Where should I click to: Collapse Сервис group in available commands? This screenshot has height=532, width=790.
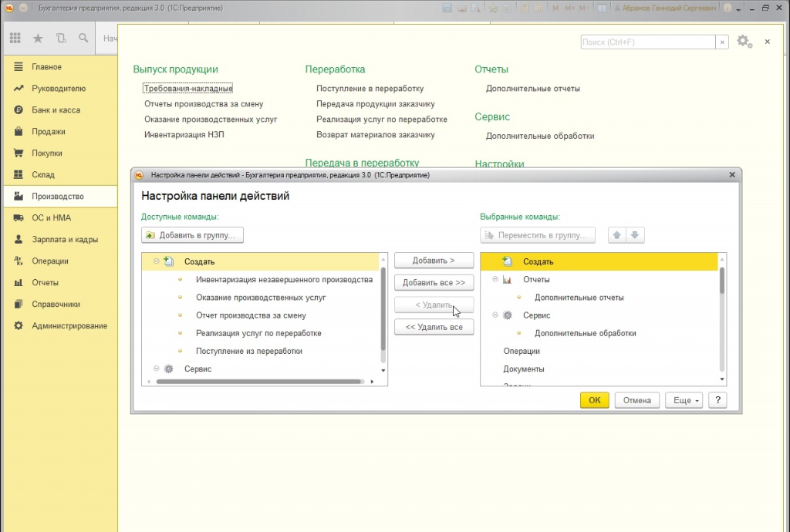(x=156, y=369)
